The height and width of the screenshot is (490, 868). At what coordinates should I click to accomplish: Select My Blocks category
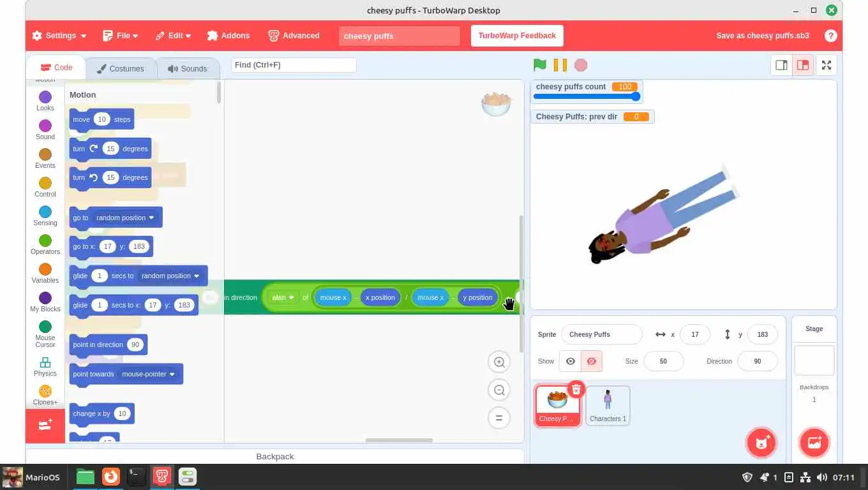click(x=45, y=302)
